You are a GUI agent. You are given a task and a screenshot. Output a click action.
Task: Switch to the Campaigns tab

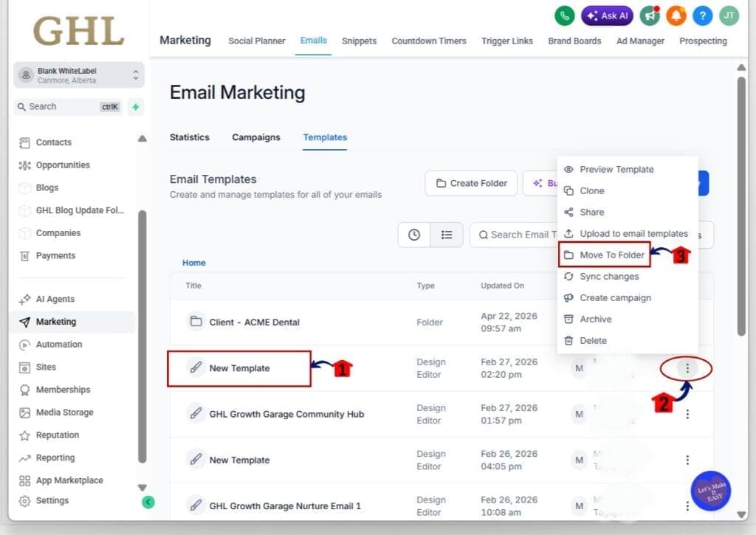[256, 137]
